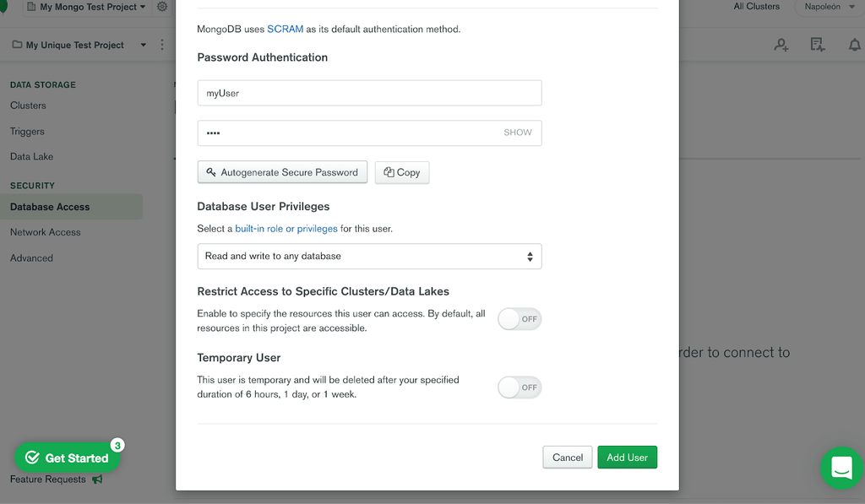Open the SCRAM documentation link
The height and width of the screenshot is (504, 865).
click(x=286, y=28)
